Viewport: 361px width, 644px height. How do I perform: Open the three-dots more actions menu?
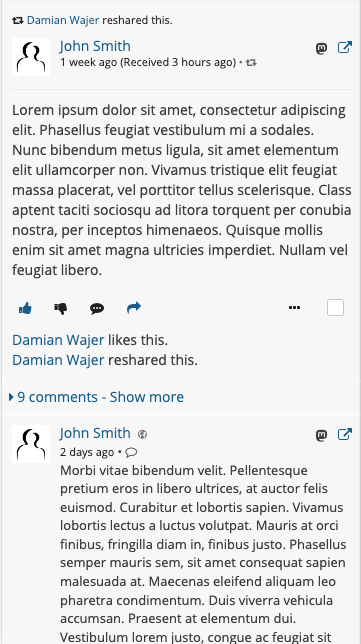(x=294, y=308)
